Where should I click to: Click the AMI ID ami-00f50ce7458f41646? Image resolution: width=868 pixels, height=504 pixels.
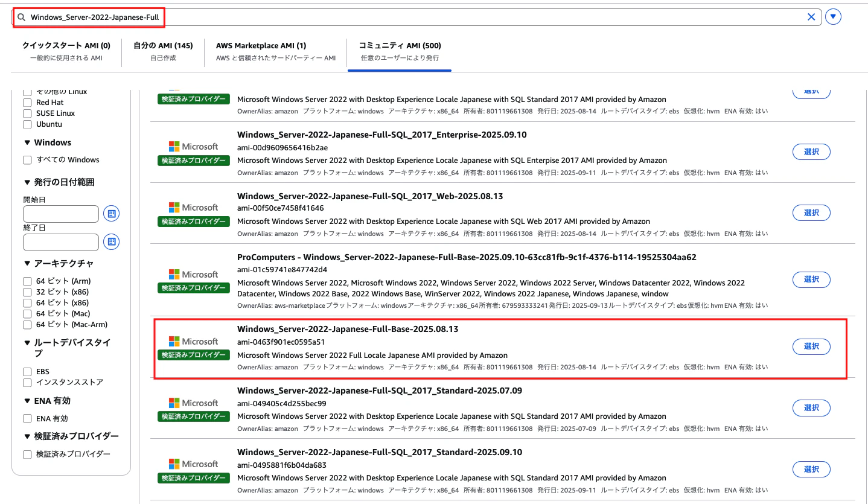coord(281,208)
